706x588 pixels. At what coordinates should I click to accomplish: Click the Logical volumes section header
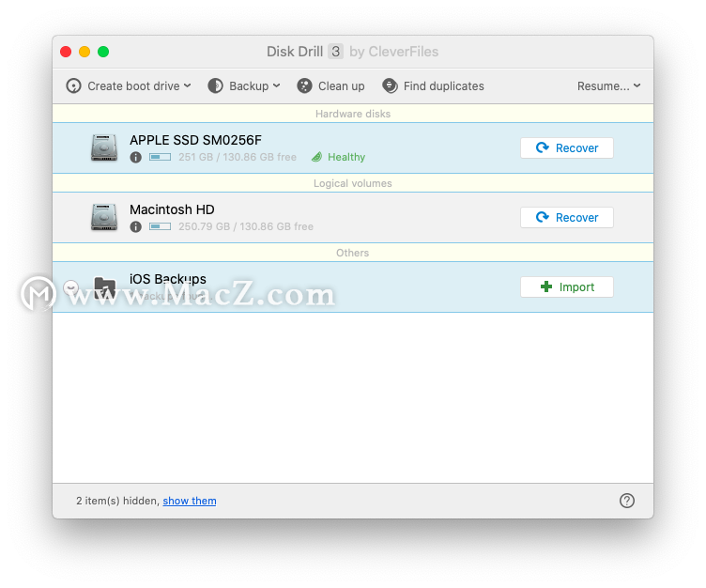tap(353, 183)
